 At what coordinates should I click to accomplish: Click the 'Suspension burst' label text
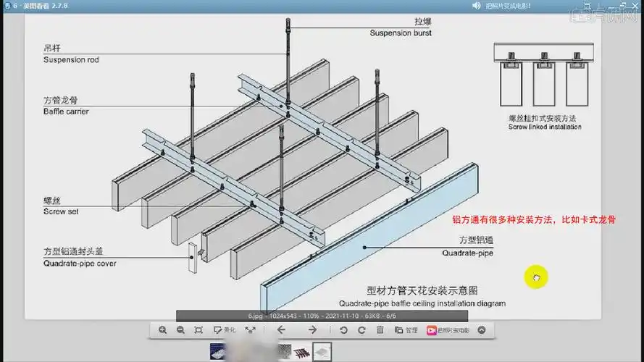pos(401,33)
